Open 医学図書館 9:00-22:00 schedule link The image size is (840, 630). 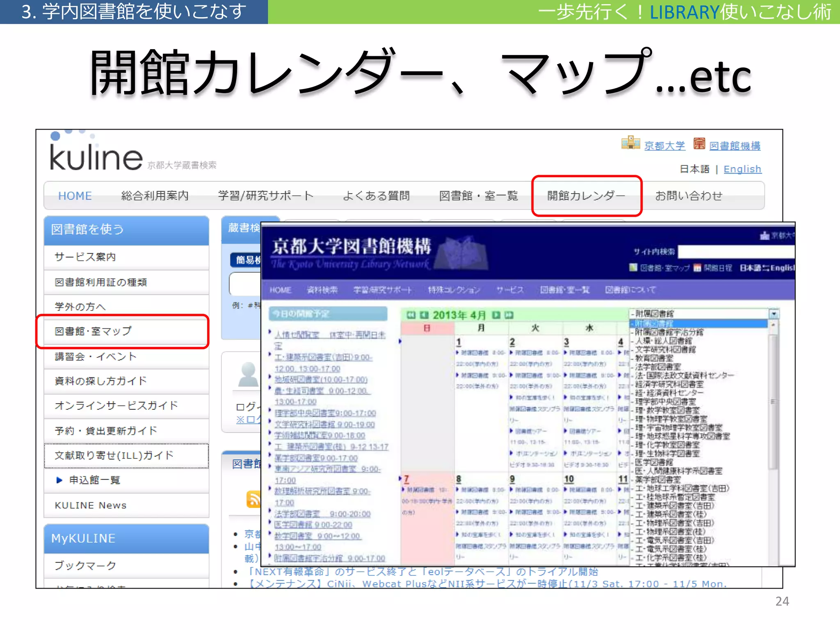tap(313, 525)
